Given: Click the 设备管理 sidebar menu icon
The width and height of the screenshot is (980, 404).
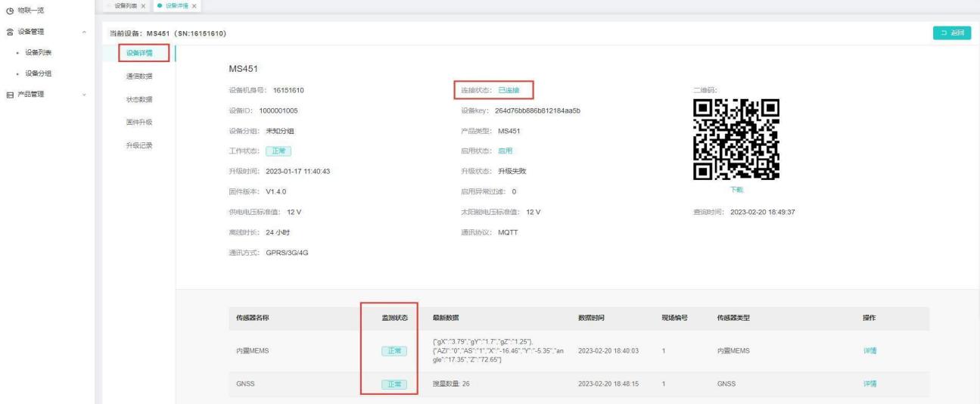Looking at the screenshot, I should 10,32.
